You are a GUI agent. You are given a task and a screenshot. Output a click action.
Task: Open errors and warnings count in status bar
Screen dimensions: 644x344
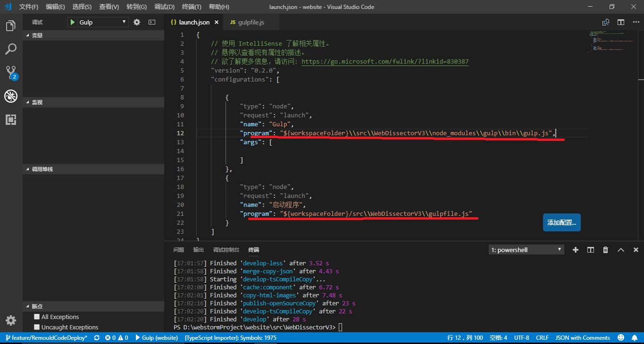pyautogui.click(x=117, y=338)
